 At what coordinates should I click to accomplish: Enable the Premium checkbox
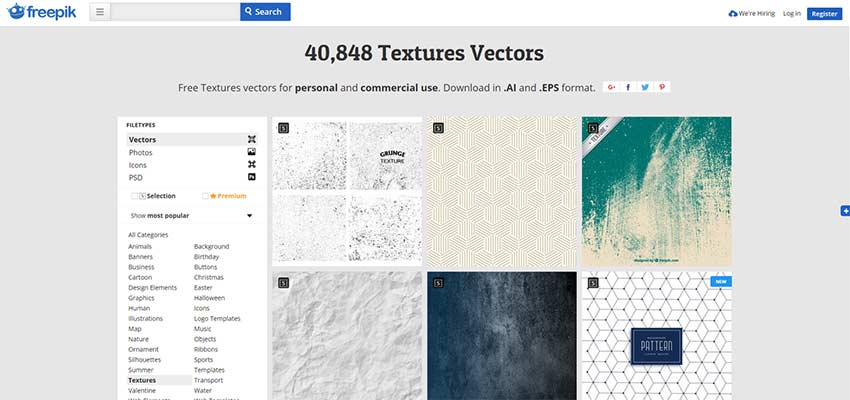tap(206, 196)
